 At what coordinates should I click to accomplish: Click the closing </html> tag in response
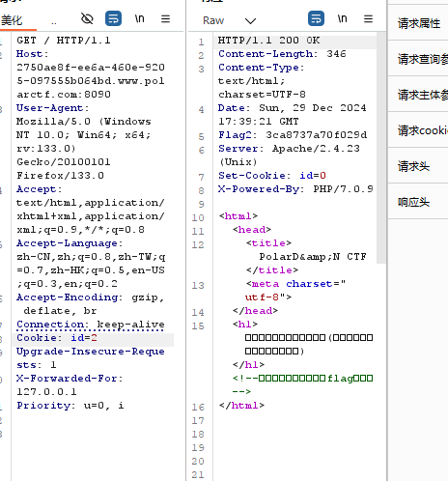point(241,406)
